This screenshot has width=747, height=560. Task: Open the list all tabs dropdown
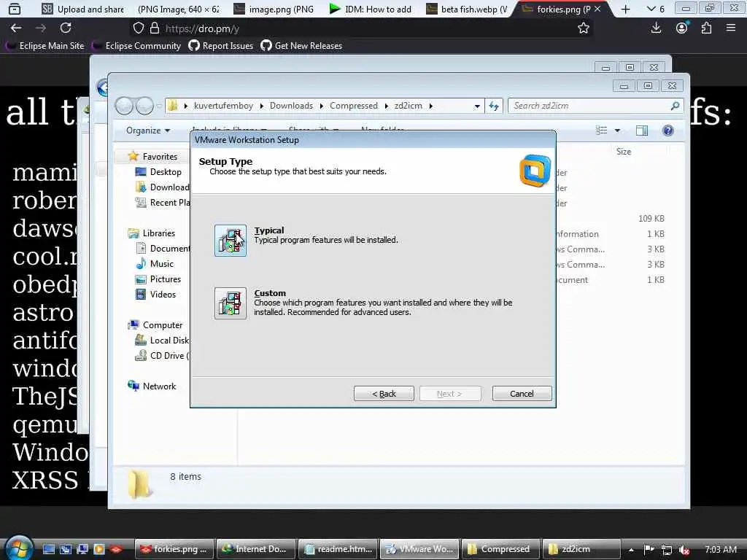[656, 9]
